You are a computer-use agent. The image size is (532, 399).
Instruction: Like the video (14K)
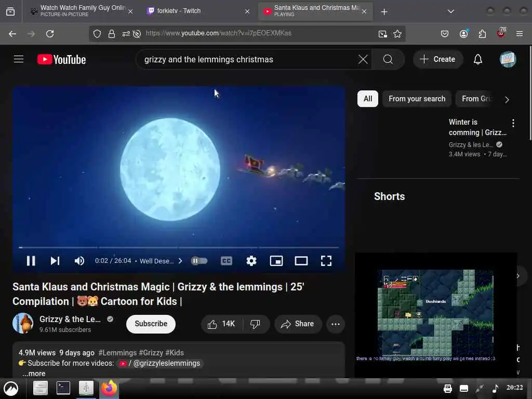(x=221, y=324)
